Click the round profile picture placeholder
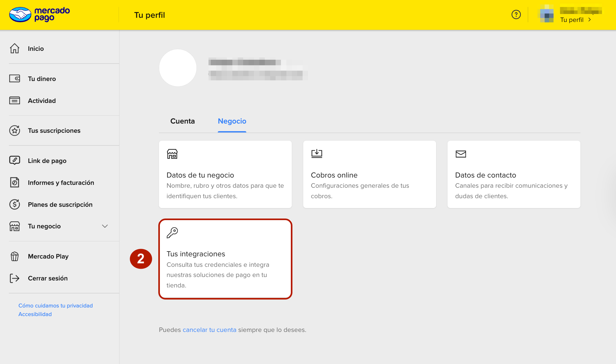The image size is (616, 364). coord(178,68)
